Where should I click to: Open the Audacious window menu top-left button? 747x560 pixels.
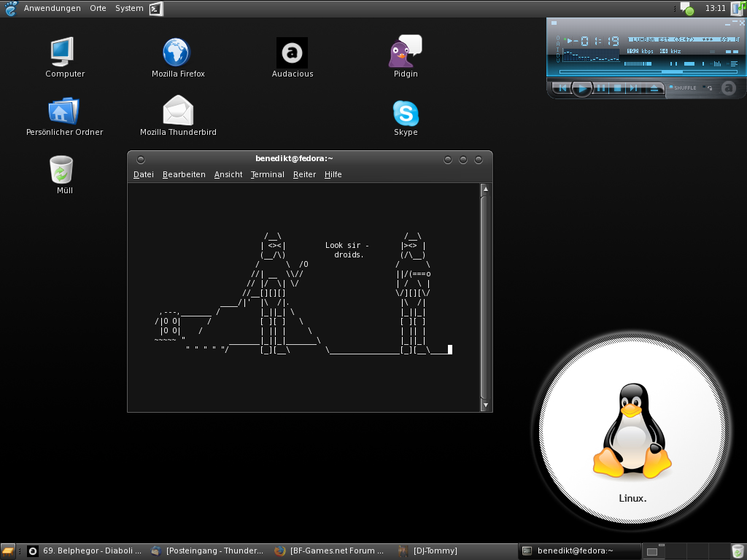554,23
